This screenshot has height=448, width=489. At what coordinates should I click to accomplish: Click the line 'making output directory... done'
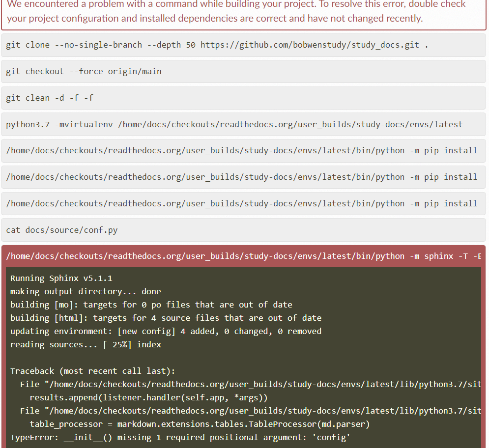click(86, 292)
